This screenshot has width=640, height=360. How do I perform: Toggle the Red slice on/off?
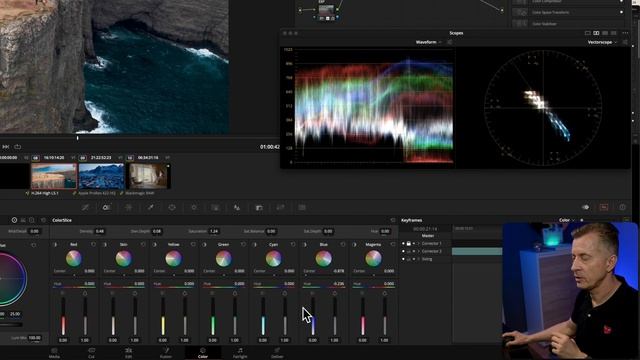click(55, 244)
